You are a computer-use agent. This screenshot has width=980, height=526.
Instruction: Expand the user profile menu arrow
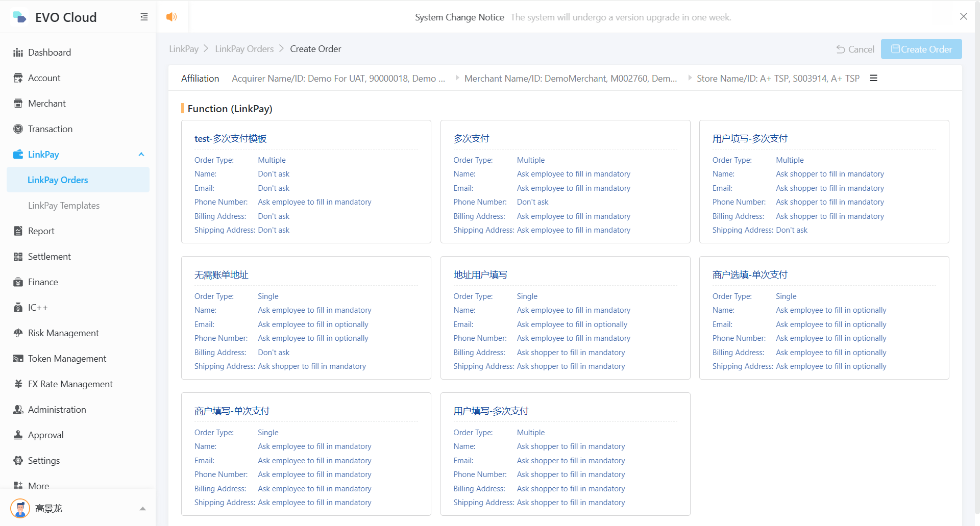(x=143, y=509)
